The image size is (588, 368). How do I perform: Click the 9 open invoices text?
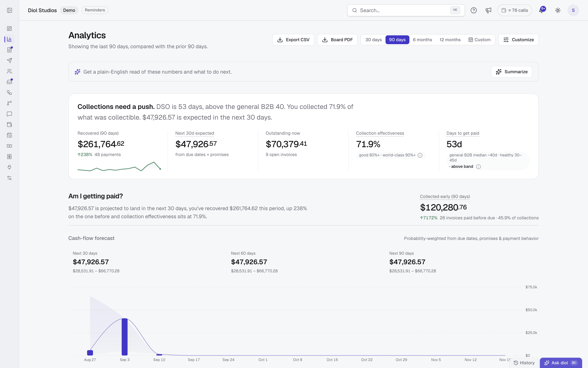[281, 155]
